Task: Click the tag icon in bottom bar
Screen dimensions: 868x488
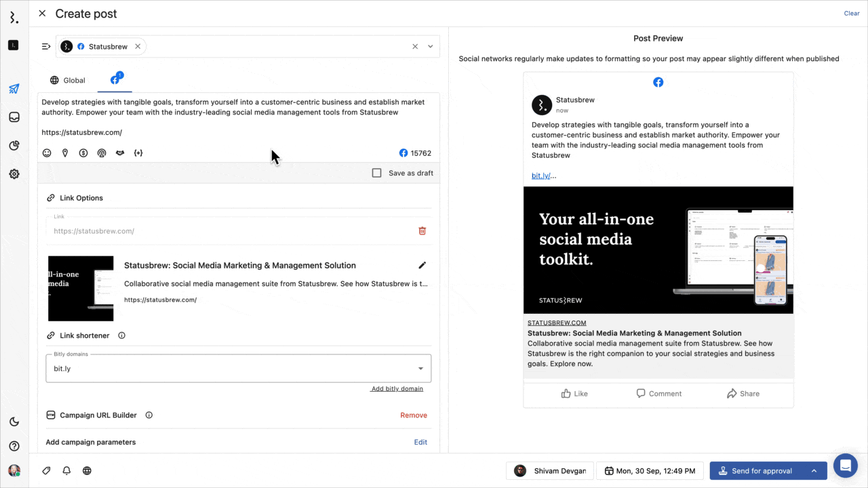Action: point(46,470)
